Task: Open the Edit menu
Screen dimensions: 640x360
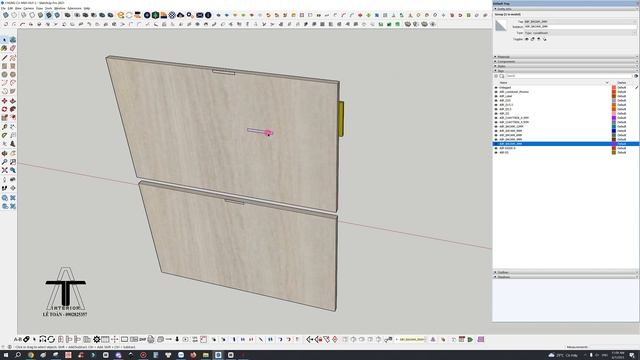Action: pos(10,8)
